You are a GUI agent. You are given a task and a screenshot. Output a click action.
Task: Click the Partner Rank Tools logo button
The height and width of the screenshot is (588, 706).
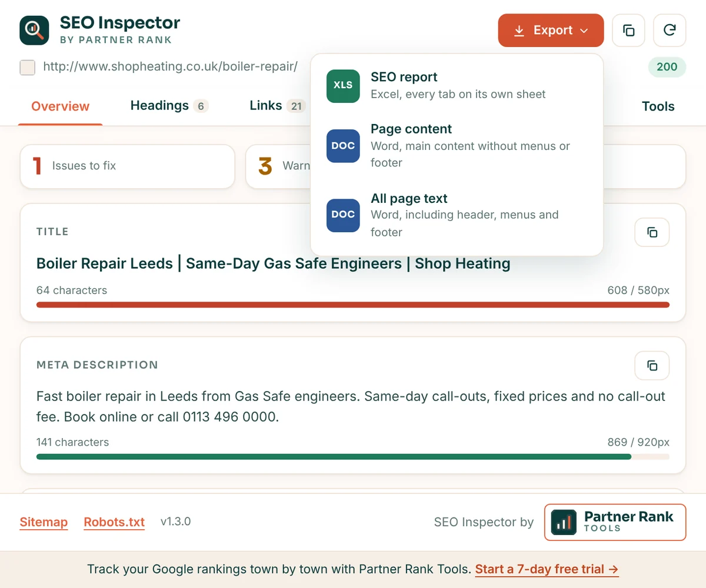click(615, 522)
